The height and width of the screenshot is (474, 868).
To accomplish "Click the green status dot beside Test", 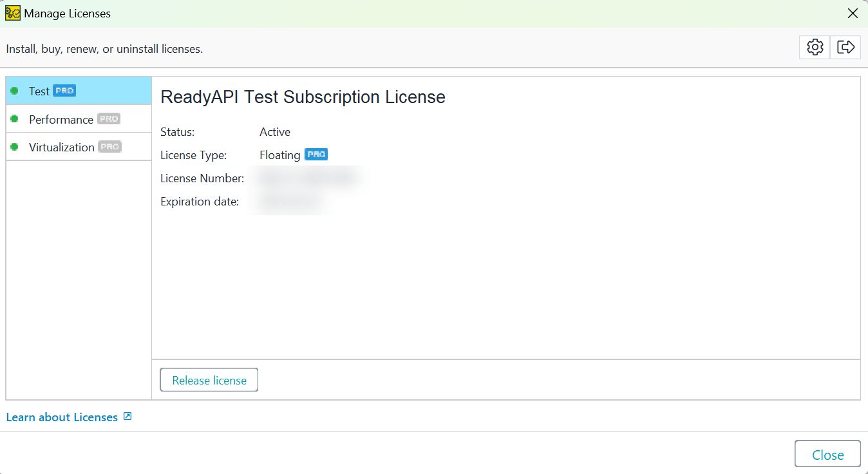I will pyautogui.click(x=14, y=91).
